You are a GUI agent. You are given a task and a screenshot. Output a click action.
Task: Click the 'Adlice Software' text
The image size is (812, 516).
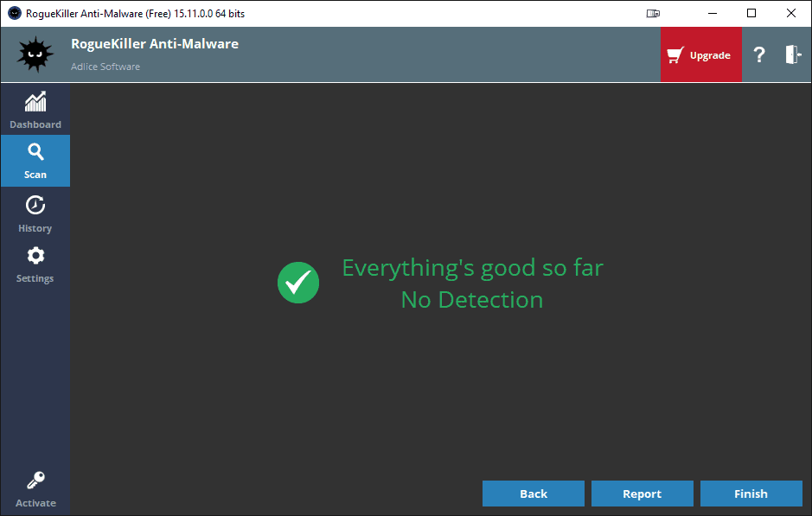coord(105,67)
